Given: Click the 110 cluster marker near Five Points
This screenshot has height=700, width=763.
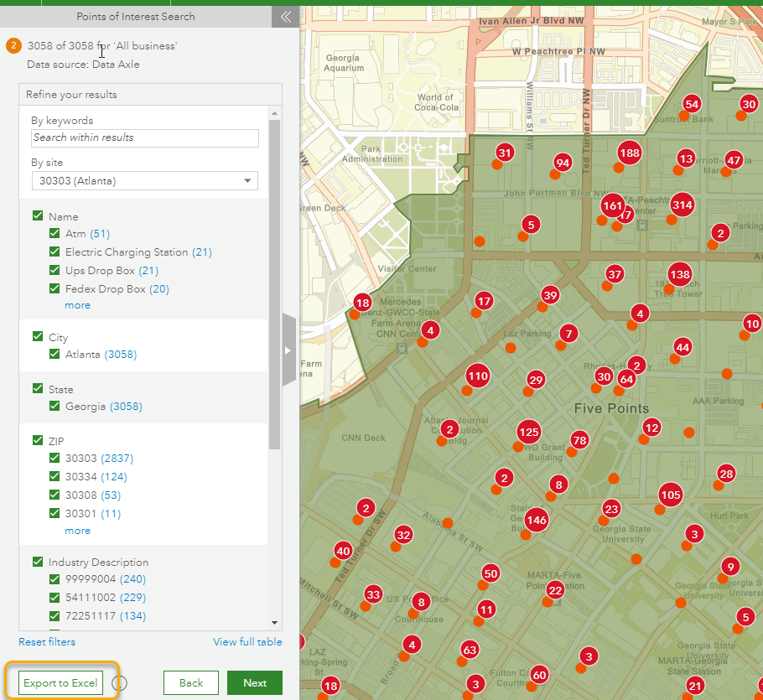Looking at the screenshot, I should pyautogui.click(x=476, y=376).
